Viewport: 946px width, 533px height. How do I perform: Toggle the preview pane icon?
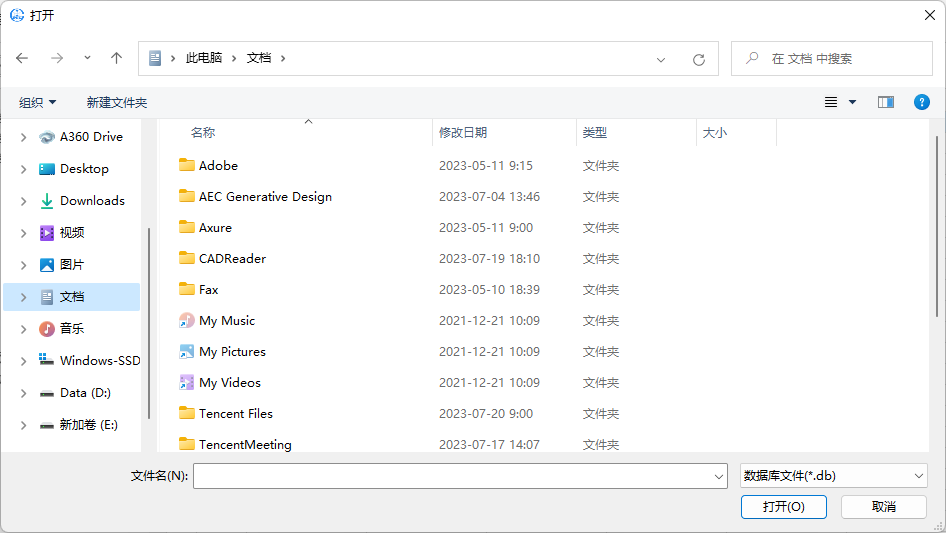885,102
